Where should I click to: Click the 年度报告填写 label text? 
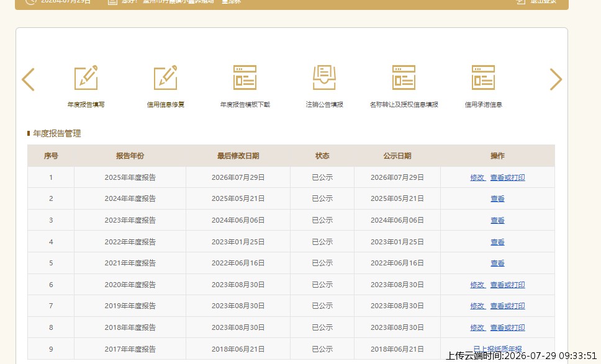(x=86, y=105)
